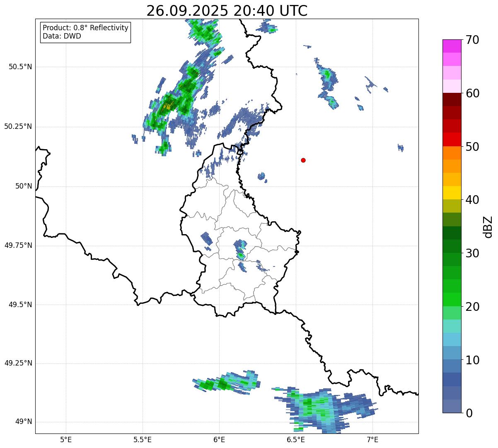The width and height of the screenshot is (498, 448).
Task: Click the longitude label "5°E"
Action: pyautogui.click(x=66, y=440)
